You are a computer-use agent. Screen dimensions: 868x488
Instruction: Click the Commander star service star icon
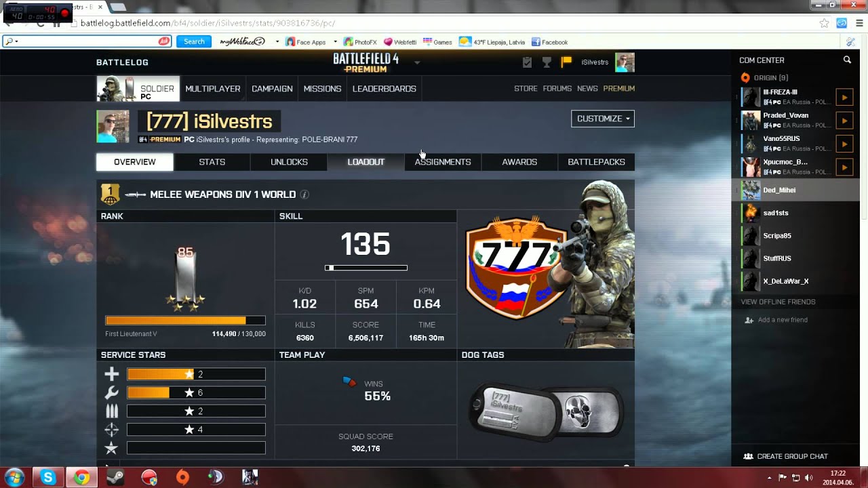tap(112, 448)
